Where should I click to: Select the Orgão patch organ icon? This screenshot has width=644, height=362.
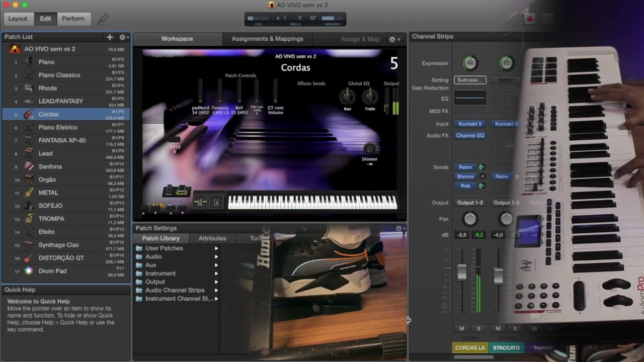pos(29,179)
